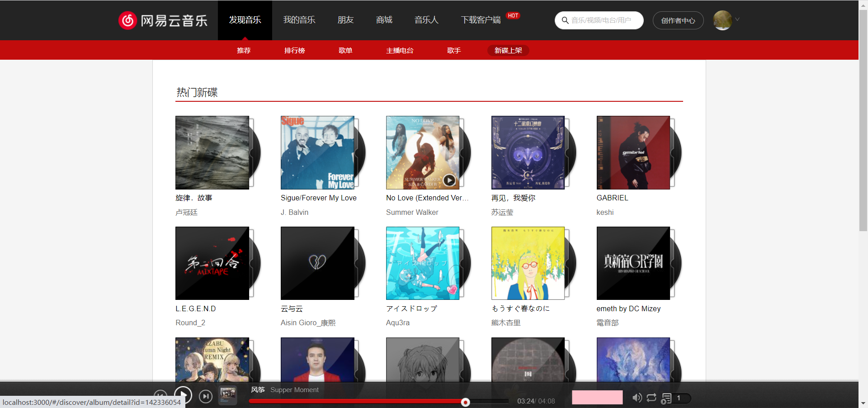Open the 新碟上架 tab

(508, 50)
